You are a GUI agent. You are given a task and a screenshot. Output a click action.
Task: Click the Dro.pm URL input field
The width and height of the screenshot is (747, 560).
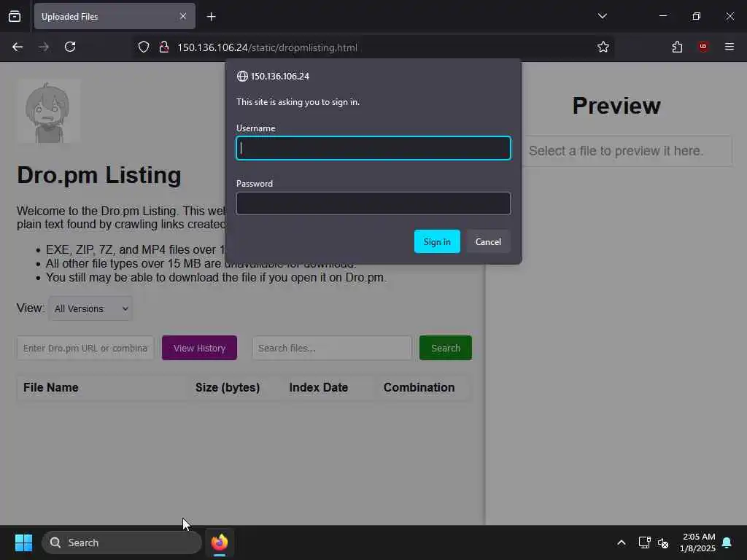pos(85,348)
